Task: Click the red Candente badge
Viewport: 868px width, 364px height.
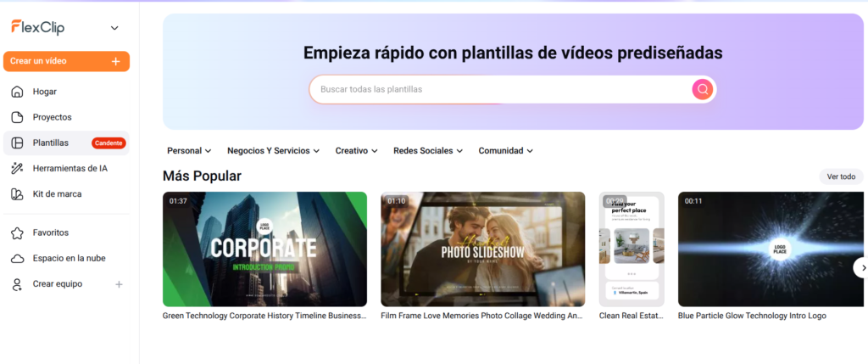Action: pyautogui.click(x=108, y=143)
